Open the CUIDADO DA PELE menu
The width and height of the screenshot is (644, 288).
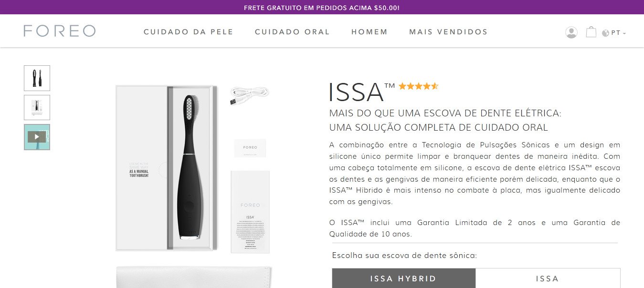point(189,32)
